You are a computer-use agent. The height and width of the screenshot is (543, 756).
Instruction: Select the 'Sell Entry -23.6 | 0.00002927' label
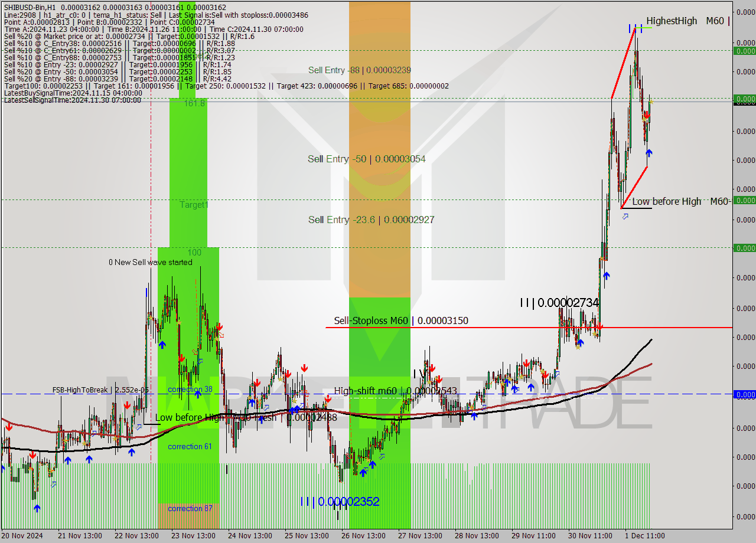(372, 220)
